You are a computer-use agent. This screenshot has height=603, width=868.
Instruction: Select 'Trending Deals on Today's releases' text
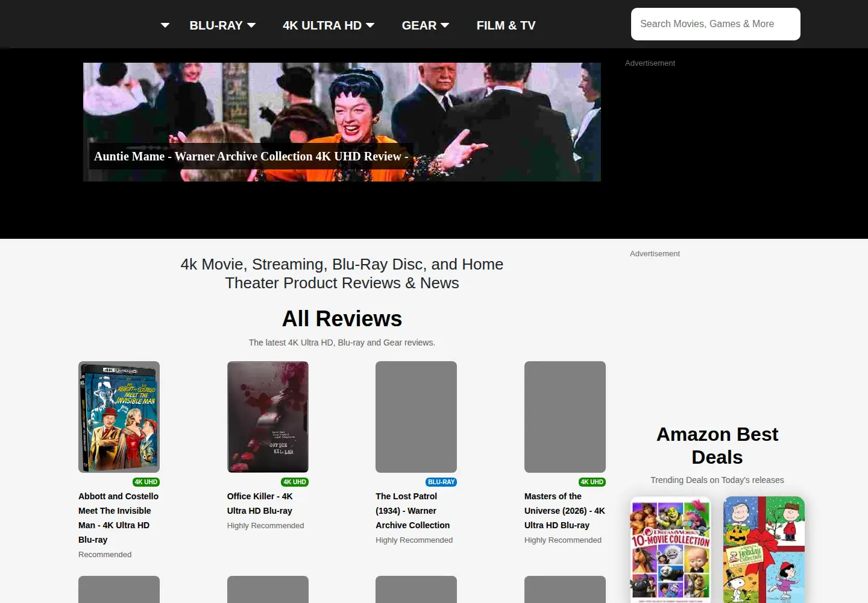point(717,480)
